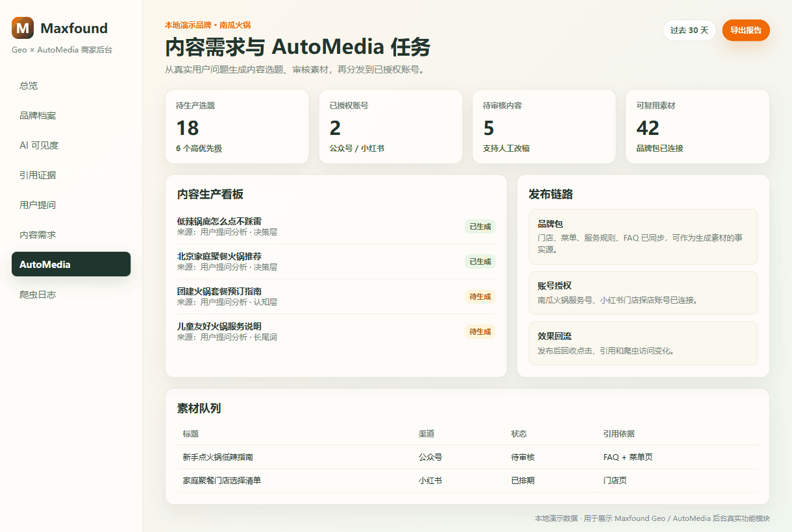Click the 状态 column header

519,434
